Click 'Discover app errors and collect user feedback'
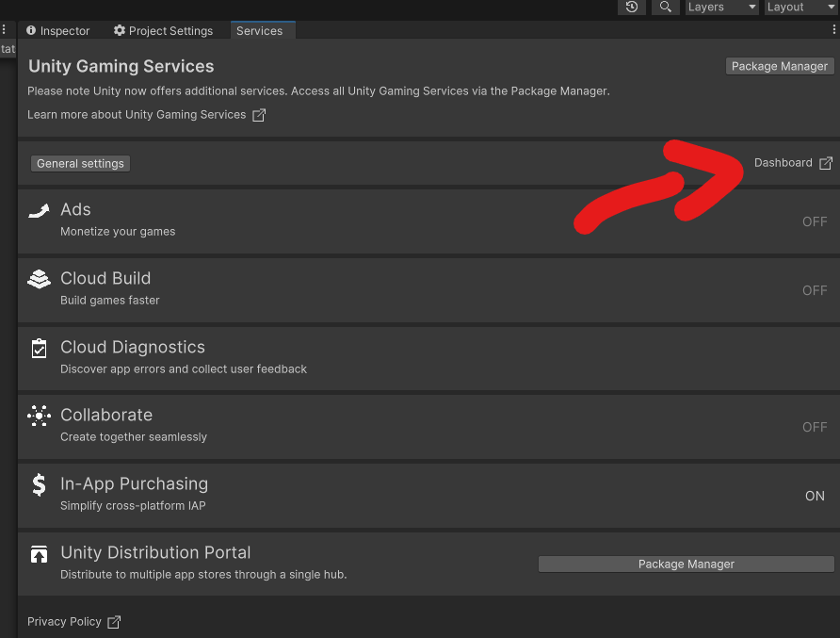840x638 pixels. click(x=184, y=368)
